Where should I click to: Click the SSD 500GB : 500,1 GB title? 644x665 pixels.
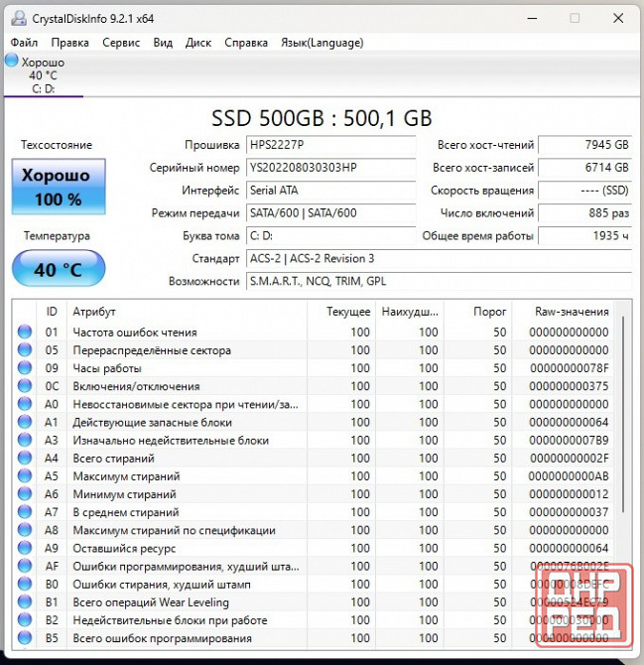click(x=322, y=118)
